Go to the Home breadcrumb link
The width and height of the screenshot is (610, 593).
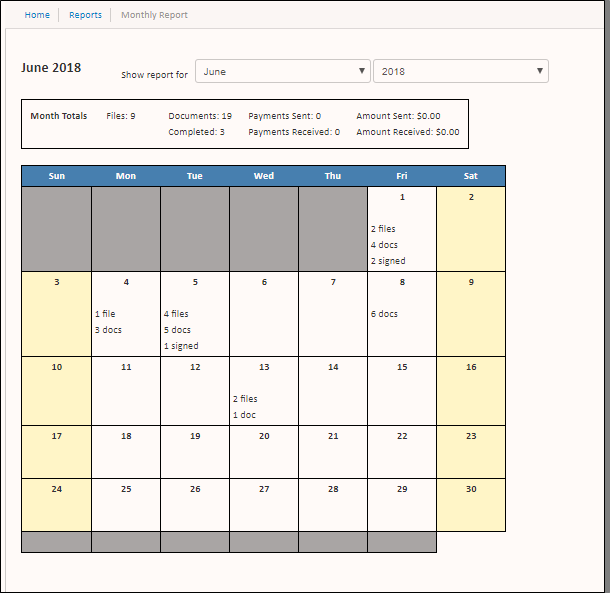(x=37, y=15)
